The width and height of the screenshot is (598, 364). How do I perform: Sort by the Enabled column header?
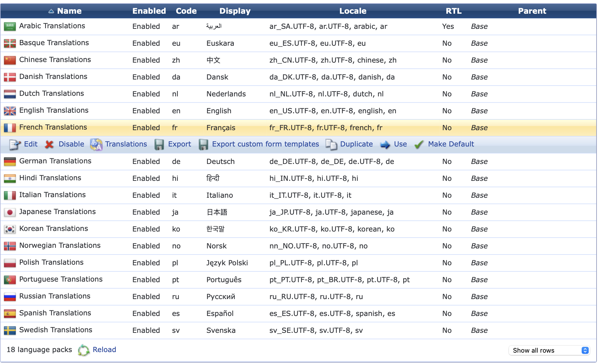[x=149, y=11]
